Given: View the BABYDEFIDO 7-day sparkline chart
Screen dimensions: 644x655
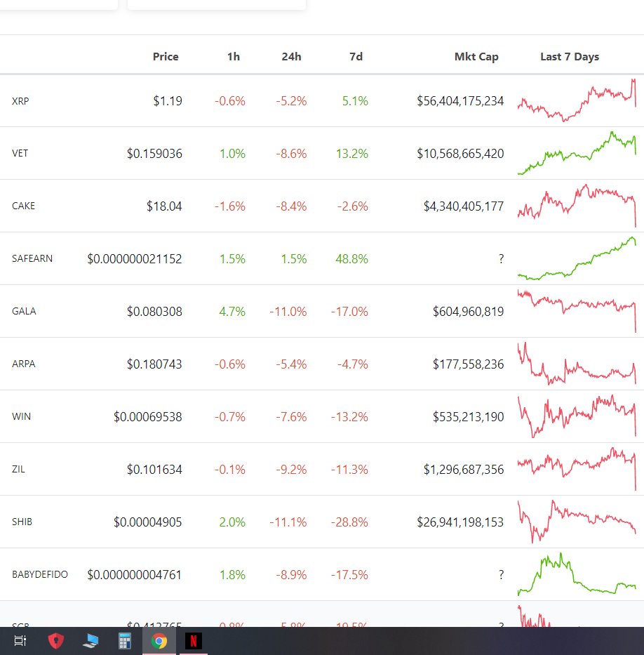Looking at the screenshot, I should [577, 574].
